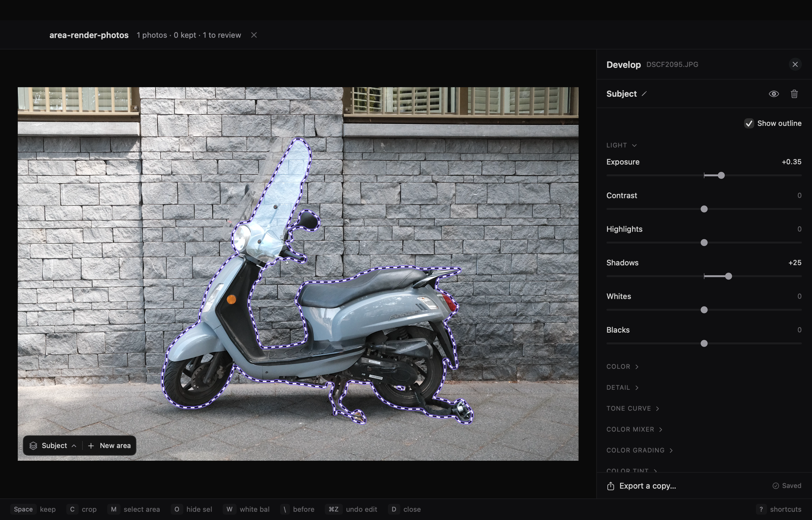Close the Develop panel

pyautogui.click(x=795, y=65)
